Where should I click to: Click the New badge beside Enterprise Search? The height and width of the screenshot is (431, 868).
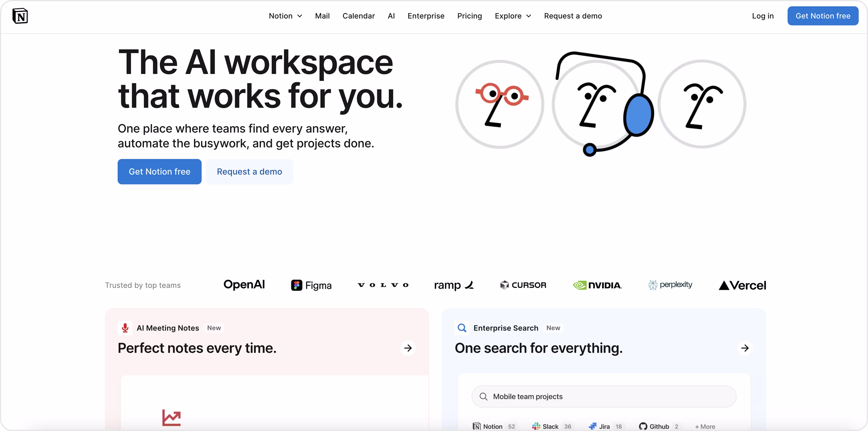click(x=553, y=328)
